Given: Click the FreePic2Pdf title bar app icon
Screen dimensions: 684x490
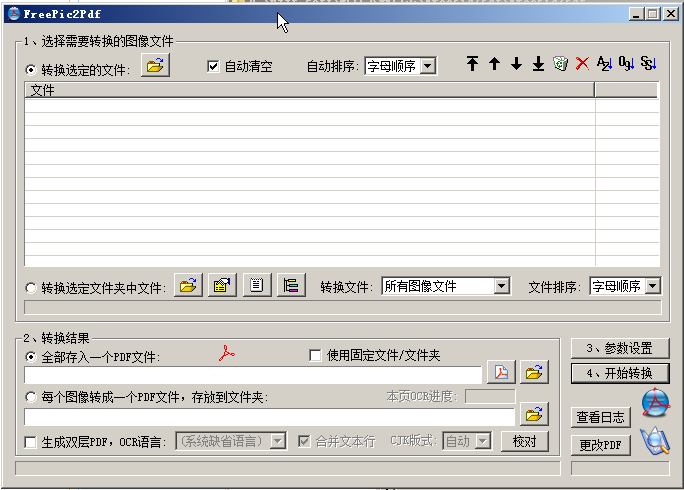Looking at the screenshot, I should tap(14, 14).
